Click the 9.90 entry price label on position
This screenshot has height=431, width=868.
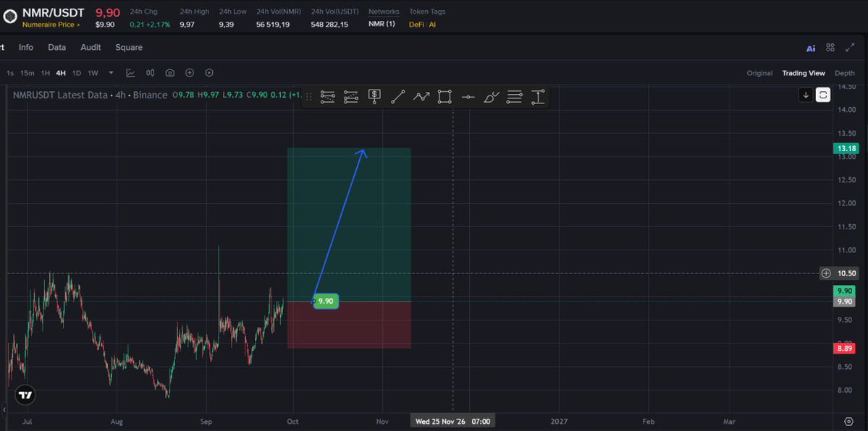326,302
